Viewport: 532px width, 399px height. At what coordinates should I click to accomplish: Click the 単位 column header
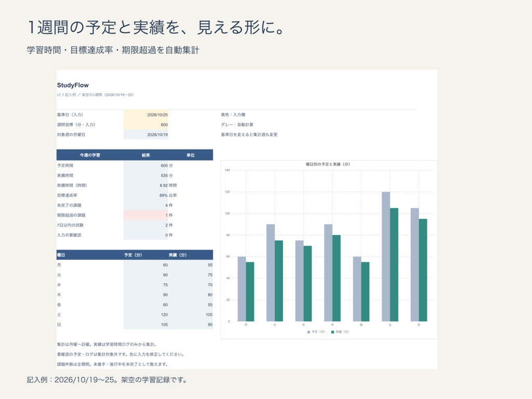[191, 155]
